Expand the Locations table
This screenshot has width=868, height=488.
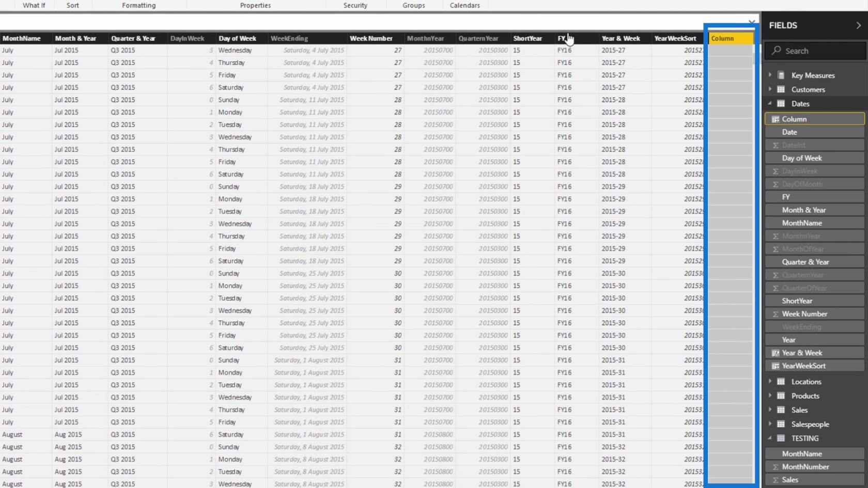tap(770, 381)
